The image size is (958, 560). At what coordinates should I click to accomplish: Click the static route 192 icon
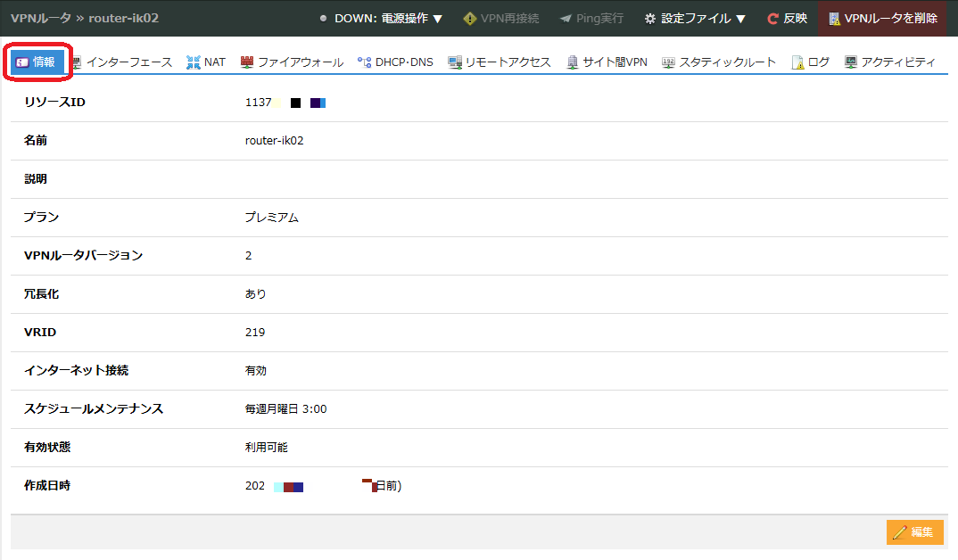tap(668, 62)
